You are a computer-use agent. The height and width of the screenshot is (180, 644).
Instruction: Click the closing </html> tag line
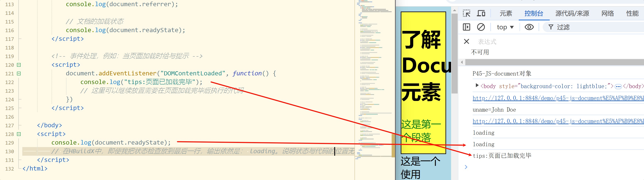(x=35, y=168)
